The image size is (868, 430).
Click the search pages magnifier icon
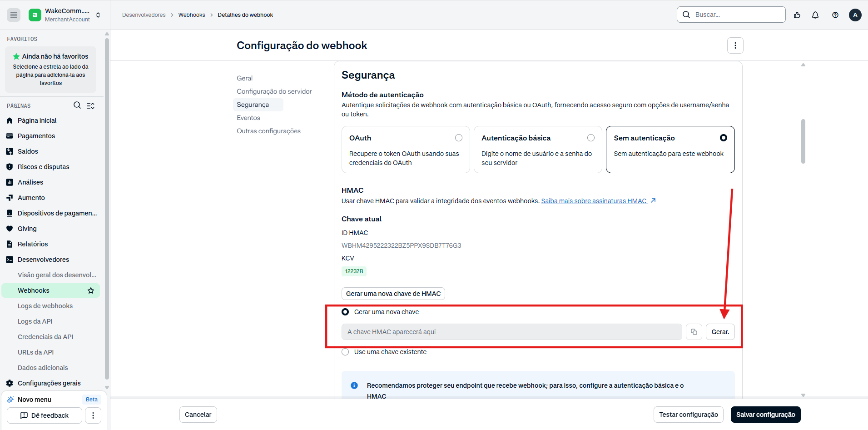coord(77,105)
